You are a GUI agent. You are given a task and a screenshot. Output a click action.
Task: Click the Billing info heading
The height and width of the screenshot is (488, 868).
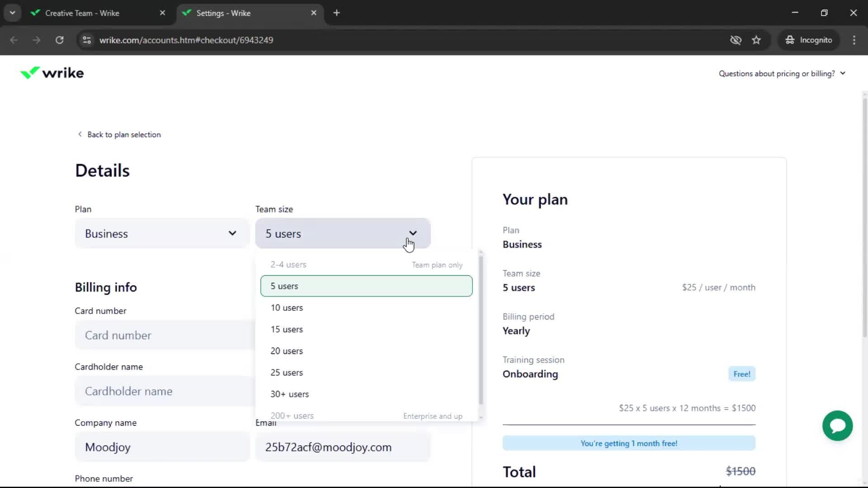pos(106,287)
